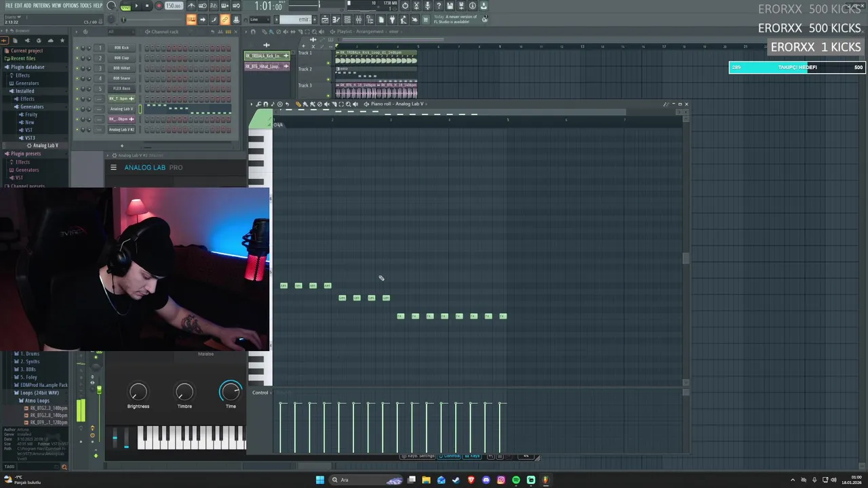Open the Analog Lab hamburger menu
The height and width of the screenshot is (488, 868).
pyautogui.click(x=113, y=167)
